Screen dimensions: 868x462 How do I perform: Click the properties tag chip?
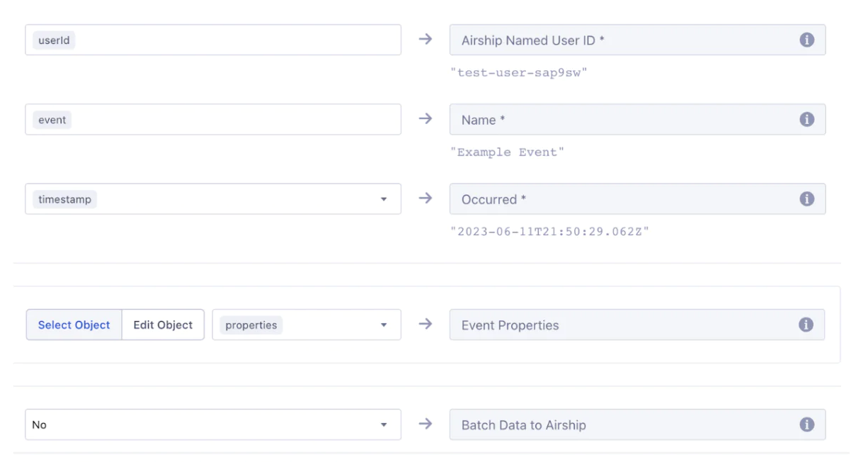pos(251,325)
